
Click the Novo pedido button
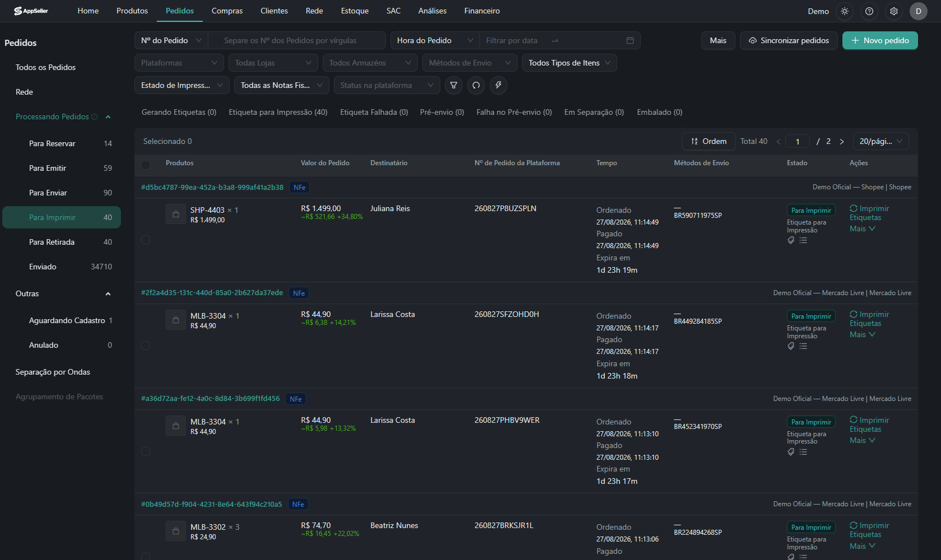point(880,40)
